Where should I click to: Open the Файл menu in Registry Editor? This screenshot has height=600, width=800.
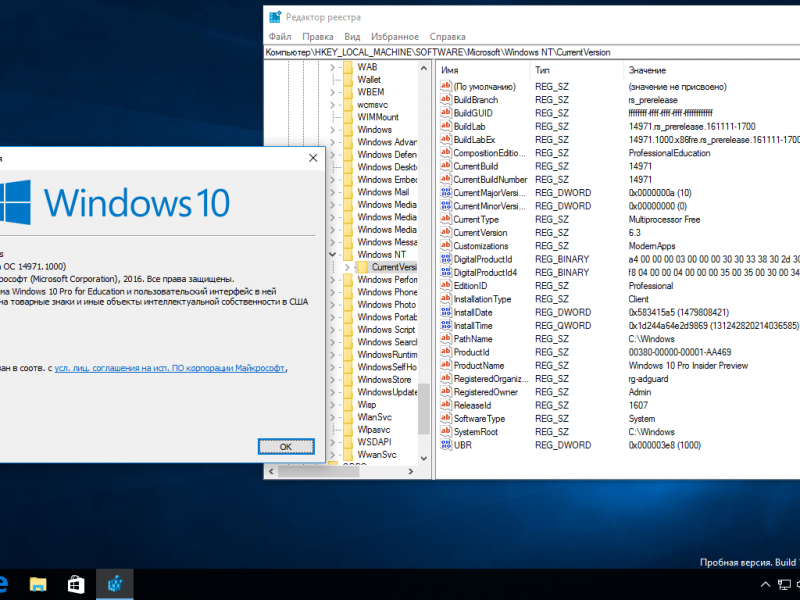[x=280, y=37]
